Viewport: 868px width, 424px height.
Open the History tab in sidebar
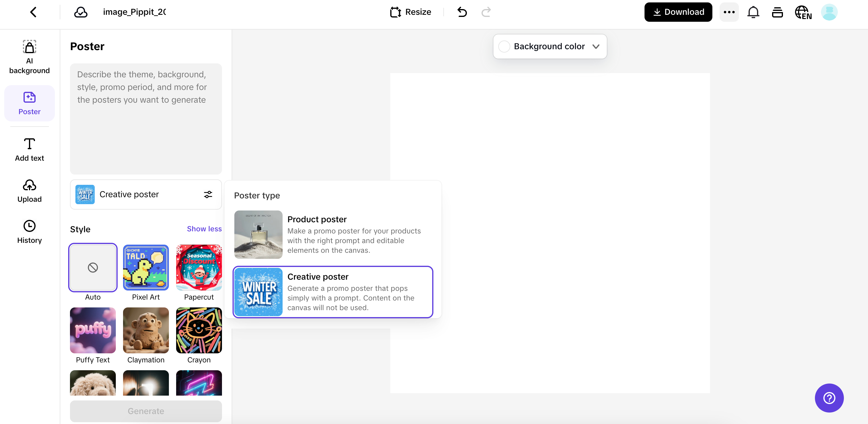point(29,231)
